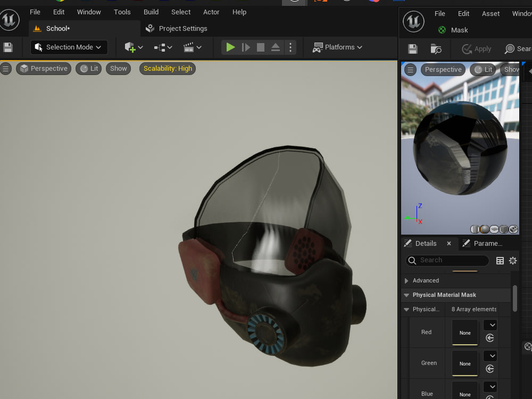Save the Mask material asset

[x=413, y=49]
